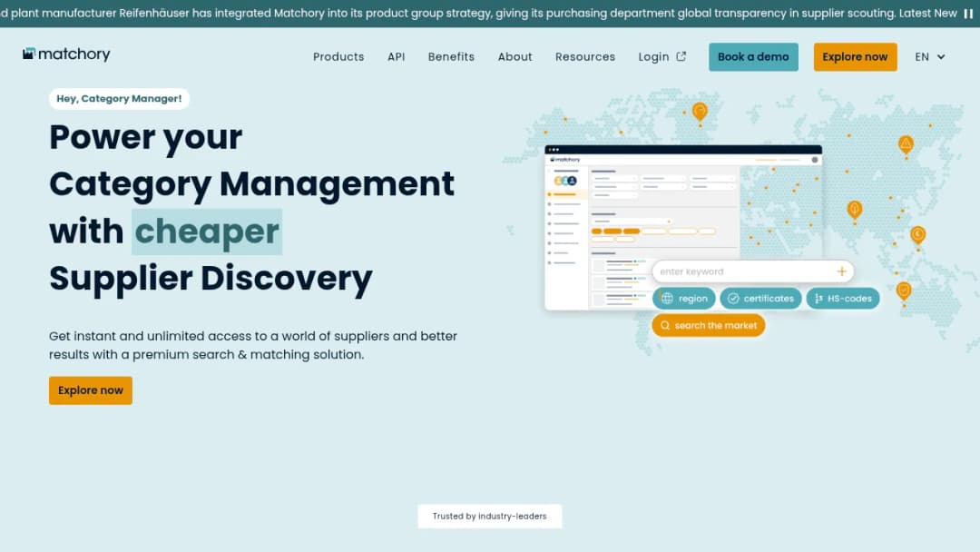Click the external link icon beside Login
This screenshot has width=980, height=552.
click(x=681, y=56)
